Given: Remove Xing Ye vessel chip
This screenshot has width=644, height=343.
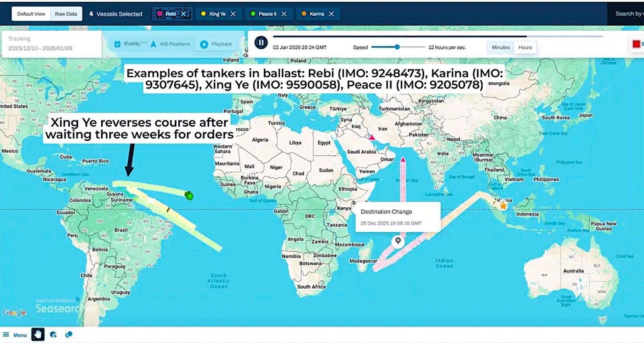Looking at the screenshot, I should point(233,14).
